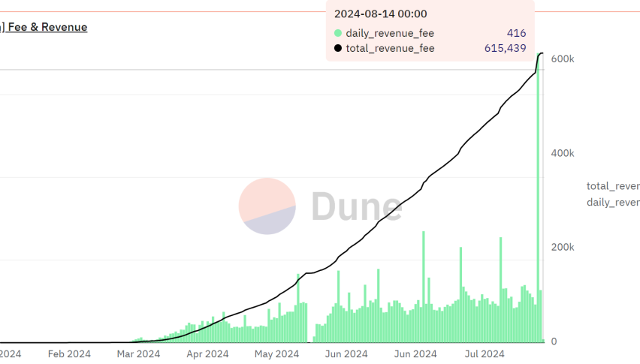Click the 200k y-axis label
640x364 pixels.
[x=563, y=248]
